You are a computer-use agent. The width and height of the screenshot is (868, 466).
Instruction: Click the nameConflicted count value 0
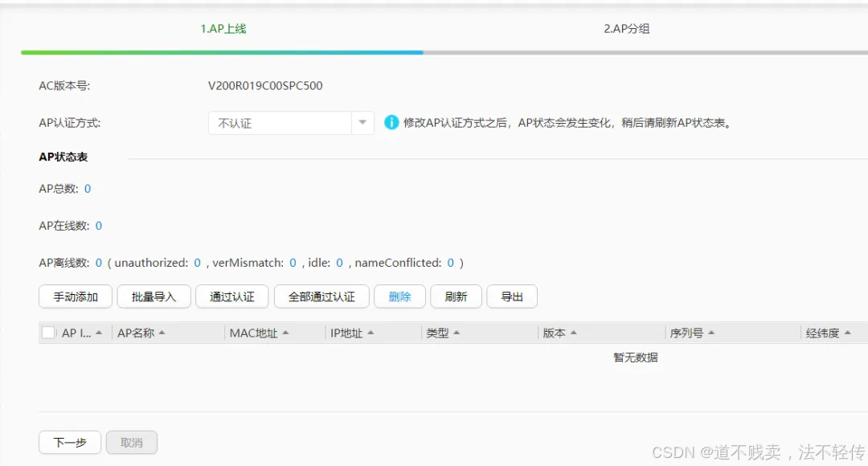[451, 263]
